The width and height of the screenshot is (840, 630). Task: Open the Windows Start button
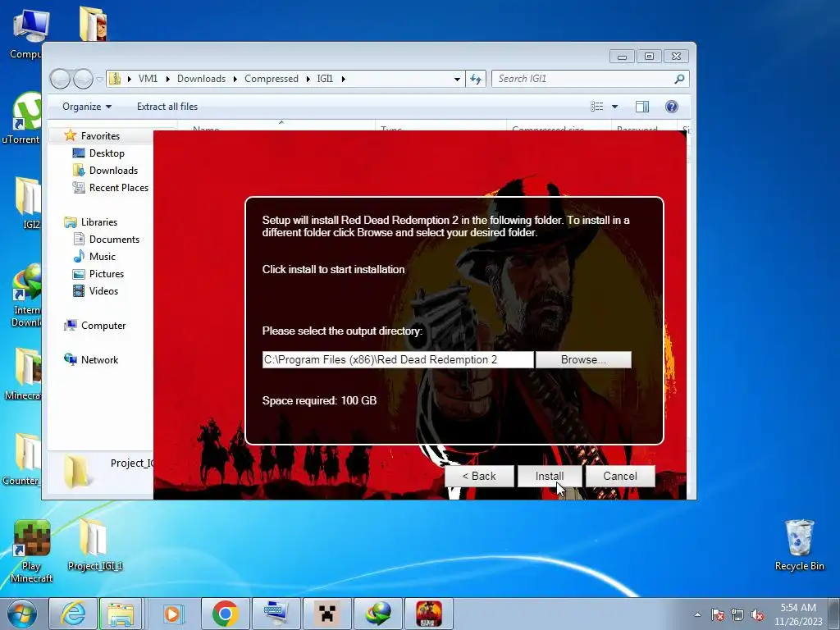click(22, 614)
